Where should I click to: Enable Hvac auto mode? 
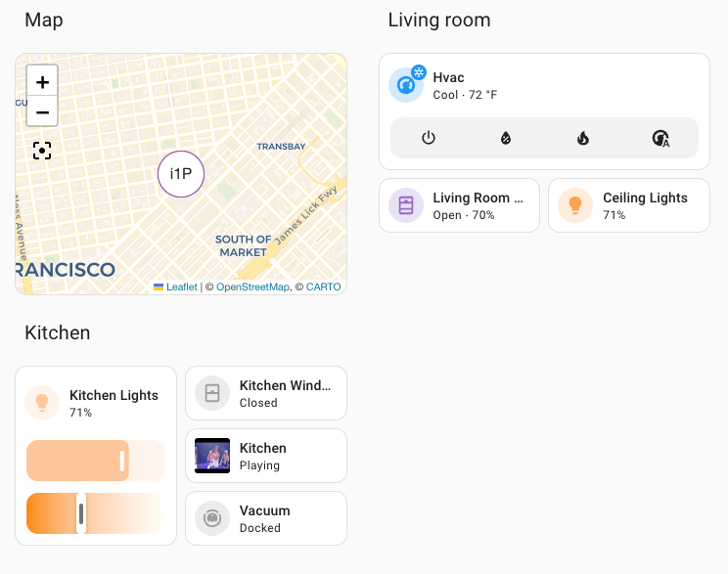click(660, 138)
